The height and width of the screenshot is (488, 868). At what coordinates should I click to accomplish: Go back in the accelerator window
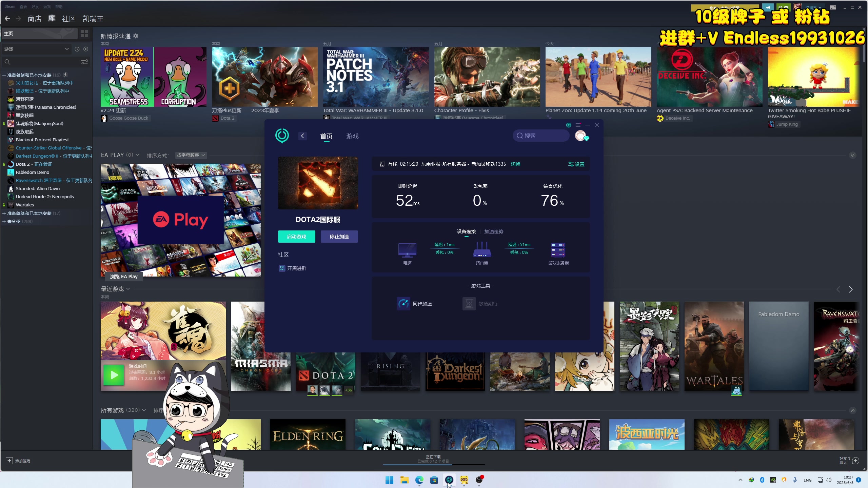click(302, 136)
